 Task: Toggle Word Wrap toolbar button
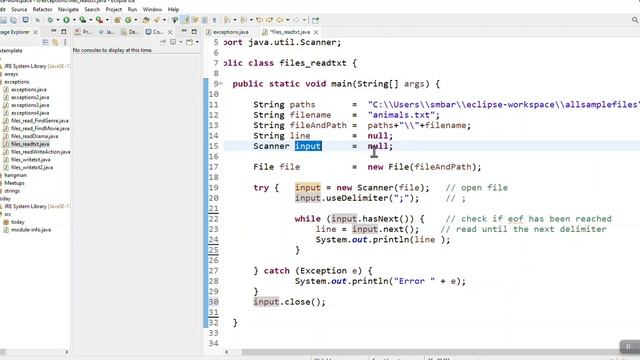click(x=195, y=20)
